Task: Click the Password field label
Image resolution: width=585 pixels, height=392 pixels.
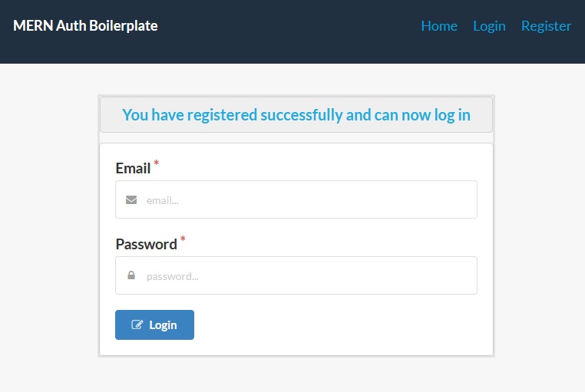Action: coord(146,245)
